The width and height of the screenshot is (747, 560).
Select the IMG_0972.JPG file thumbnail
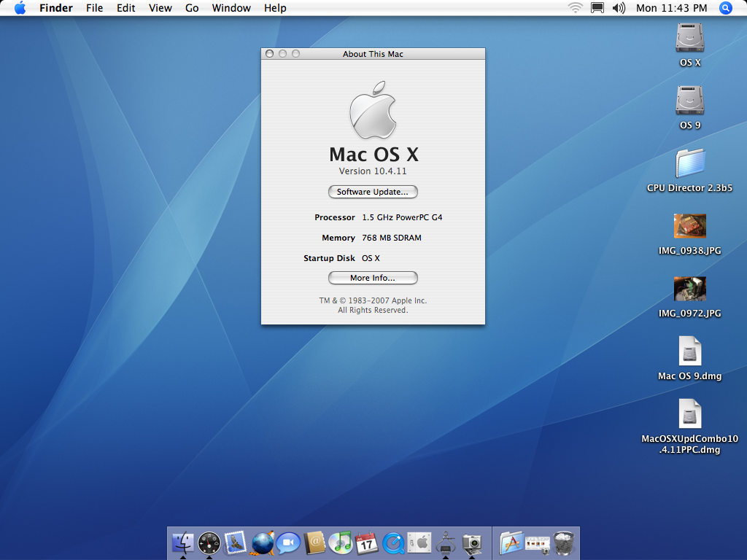coord(690,289)
